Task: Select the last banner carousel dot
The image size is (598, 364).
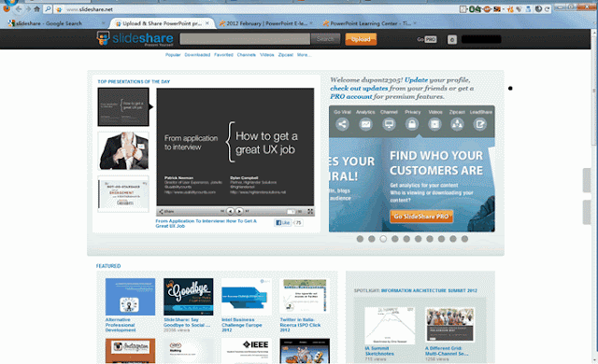Action: click(x=464, y=239)
